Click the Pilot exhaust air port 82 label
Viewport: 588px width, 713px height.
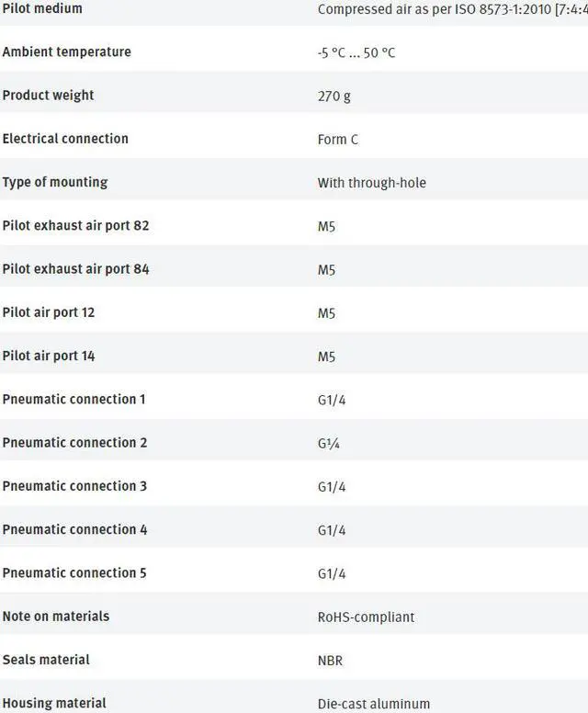tap(75, 225)
